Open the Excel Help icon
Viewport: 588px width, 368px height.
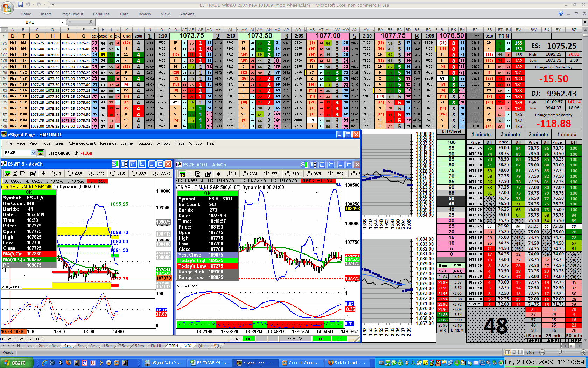click(561, 14)
